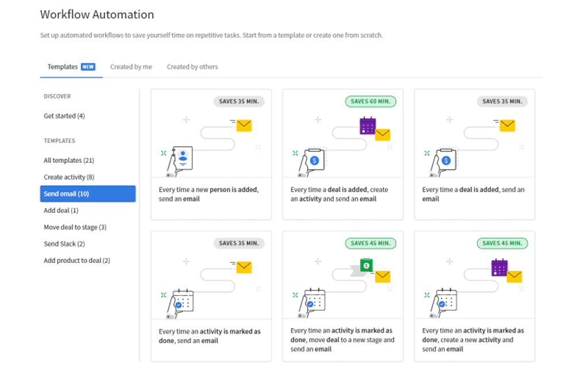Choose Add deal (1) template filter
588x368 pixels.
pos(61,210)
